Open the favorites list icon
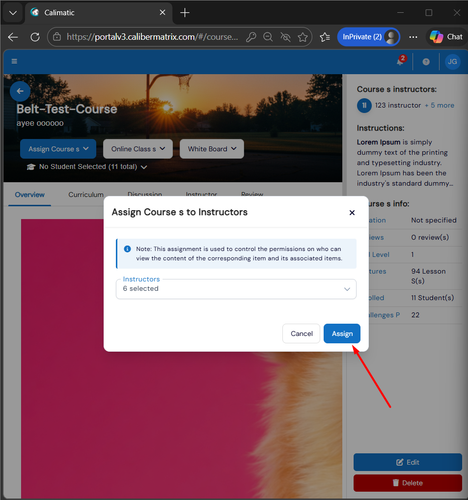This screenshot has width=468, height=500. pyautogui.click(x=325, y=37)
